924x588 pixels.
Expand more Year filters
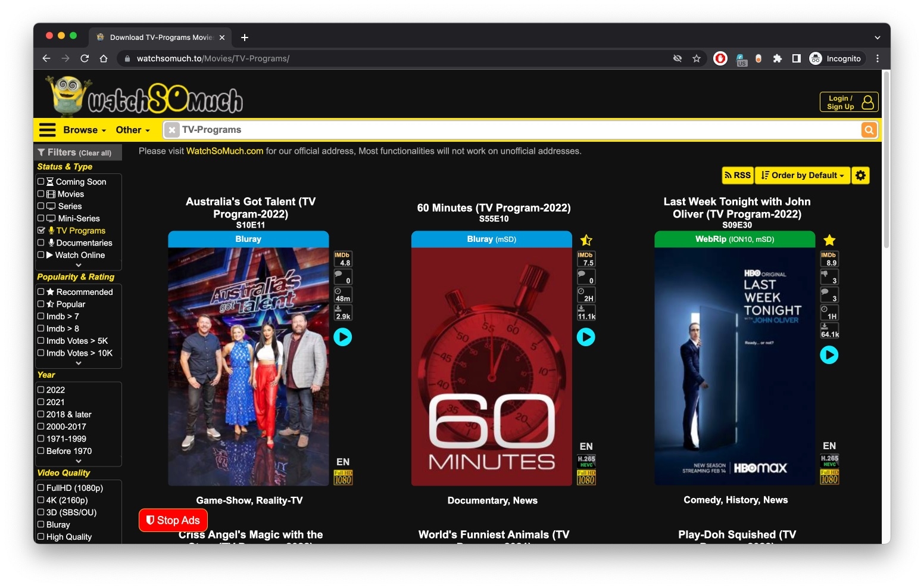(79, 461)
